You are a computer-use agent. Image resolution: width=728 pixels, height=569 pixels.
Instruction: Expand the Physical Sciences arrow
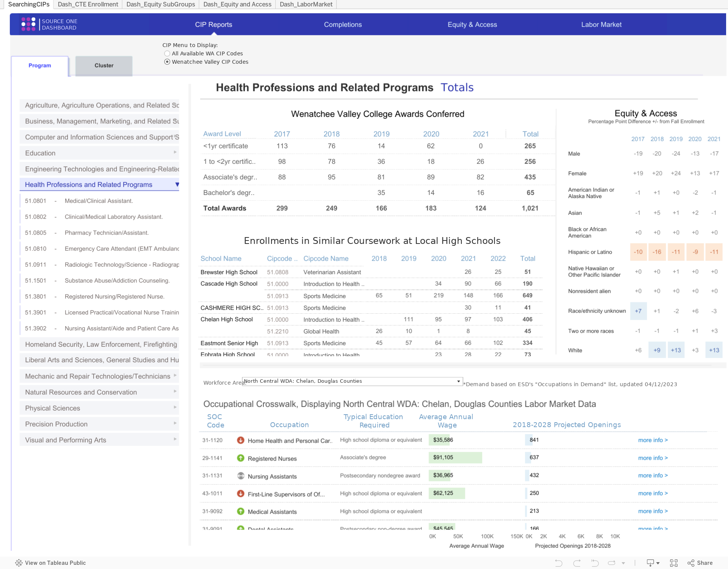point(175,407)
